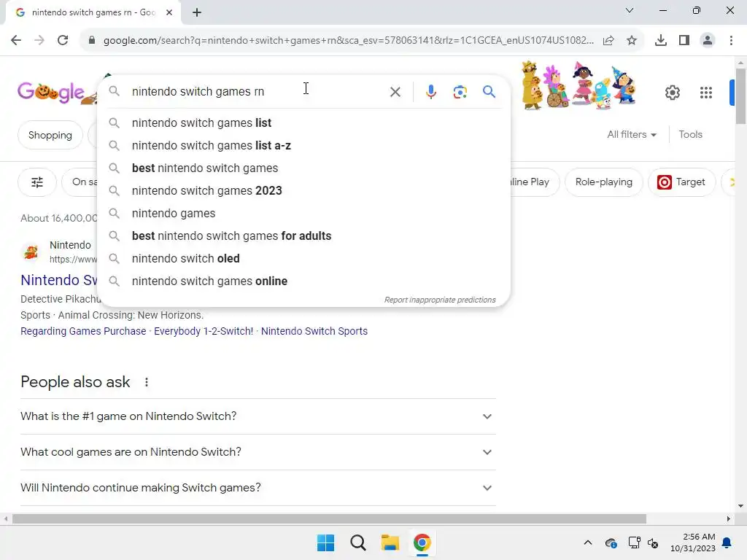Image resolution: width=747 pixels, height=560 pixels.
Task: Open the Chrome profile avatar
Action: [x=708, y=41]
